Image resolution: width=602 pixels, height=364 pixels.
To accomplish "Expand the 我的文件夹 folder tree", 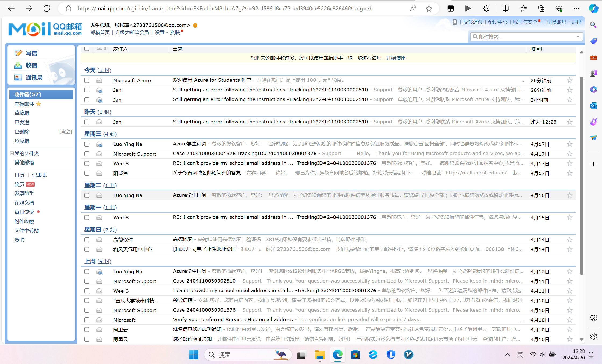I will (x=12, y=153).
